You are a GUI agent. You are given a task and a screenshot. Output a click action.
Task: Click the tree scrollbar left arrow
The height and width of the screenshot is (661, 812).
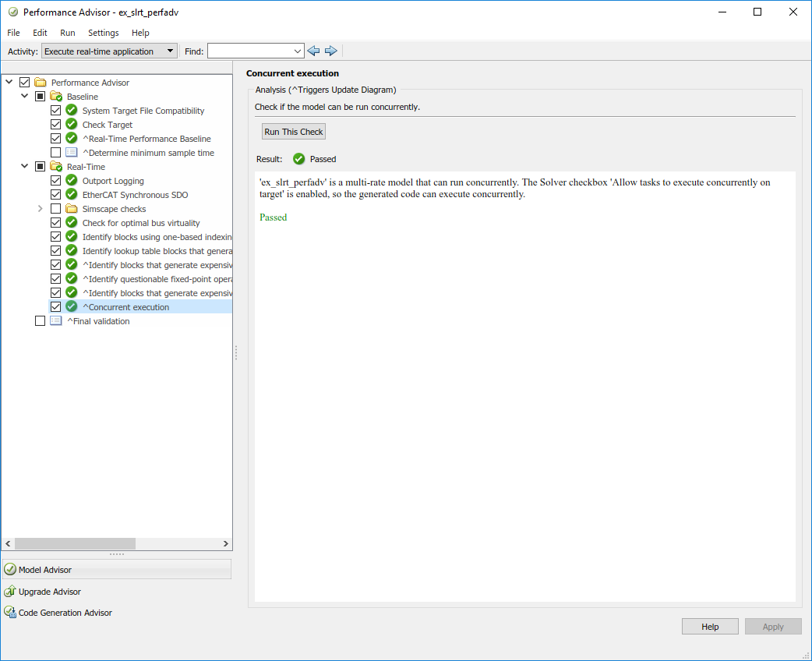click(8, 543)
